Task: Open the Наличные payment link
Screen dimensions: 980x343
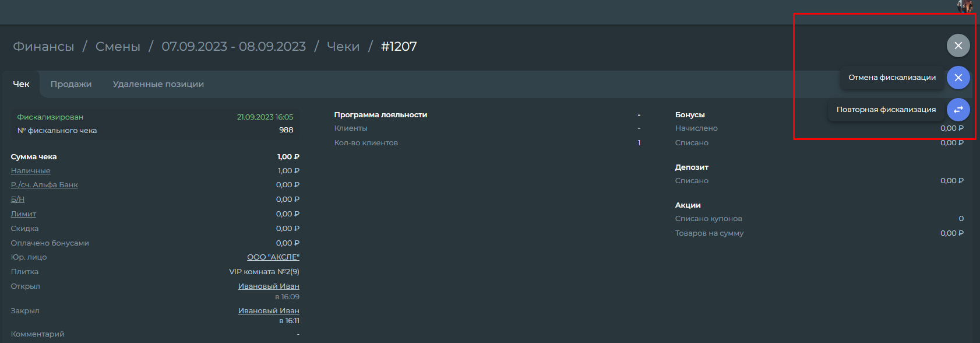Action: 30,171
